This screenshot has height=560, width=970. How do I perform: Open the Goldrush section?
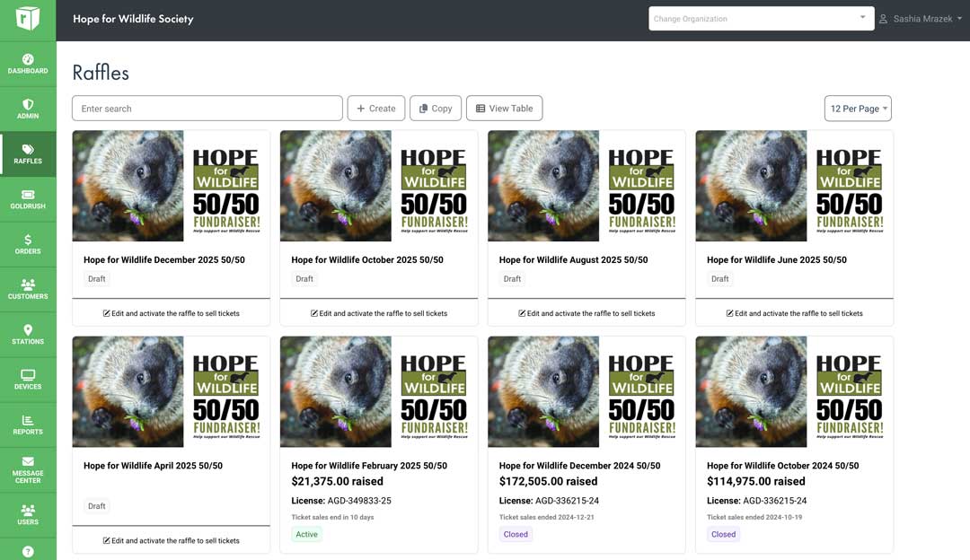(28, 199)
